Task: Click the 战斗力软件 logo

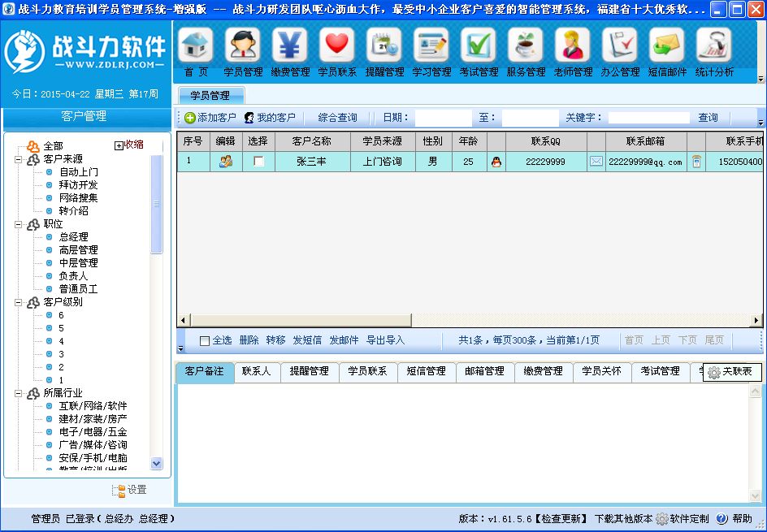Action: [86, 51]
